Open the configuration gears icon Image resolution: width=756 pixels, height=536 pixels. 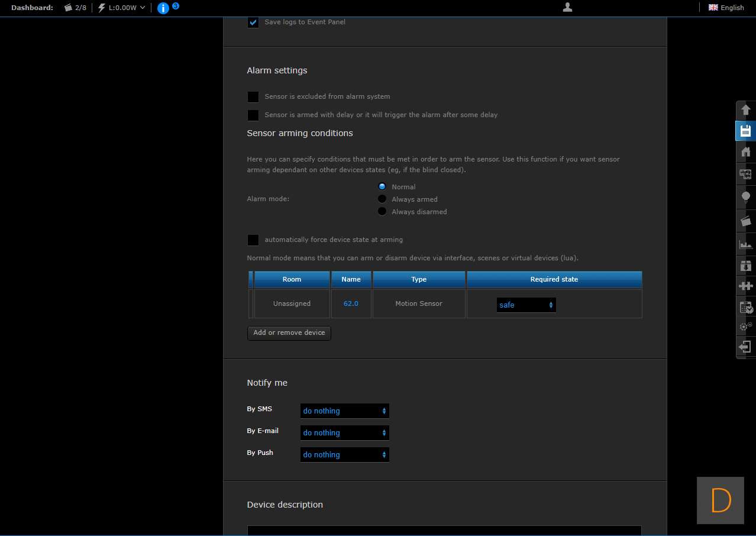tap(745, 326)
